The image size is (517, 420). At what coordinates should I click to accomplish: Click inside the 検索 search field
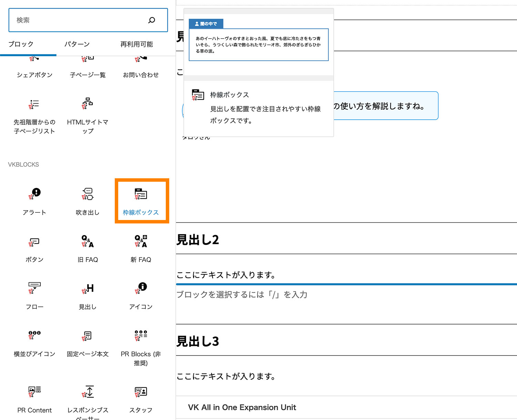[x=69, y=20]
